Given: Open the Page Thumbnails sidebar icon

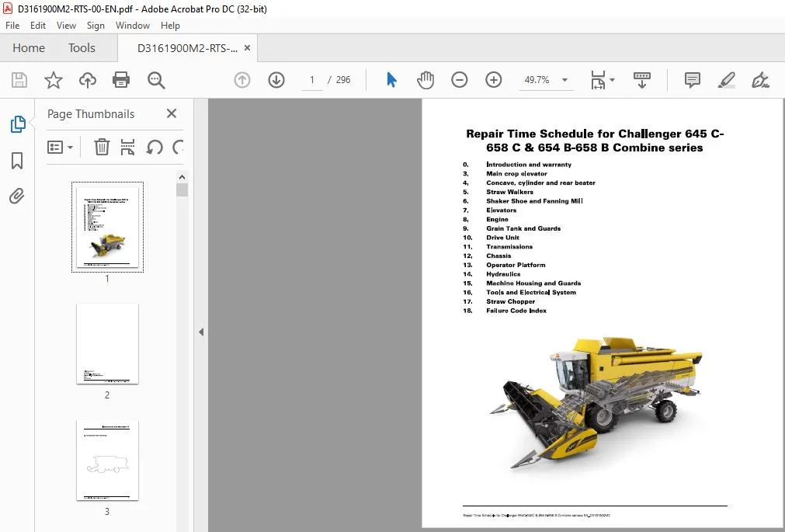Looking at the screenshot, I should pos(18,123).
